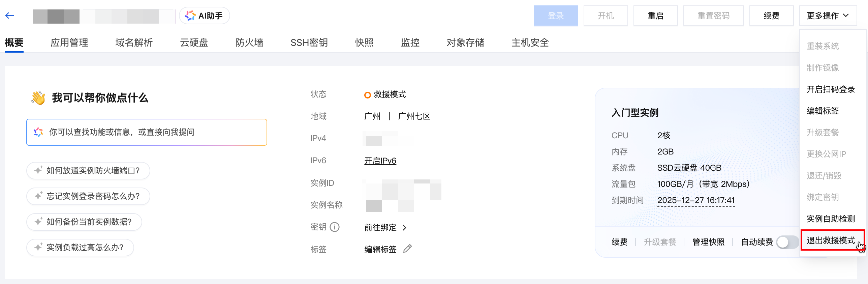Click the 管理快照 link

pyautogui.click(x=708, y=242)
